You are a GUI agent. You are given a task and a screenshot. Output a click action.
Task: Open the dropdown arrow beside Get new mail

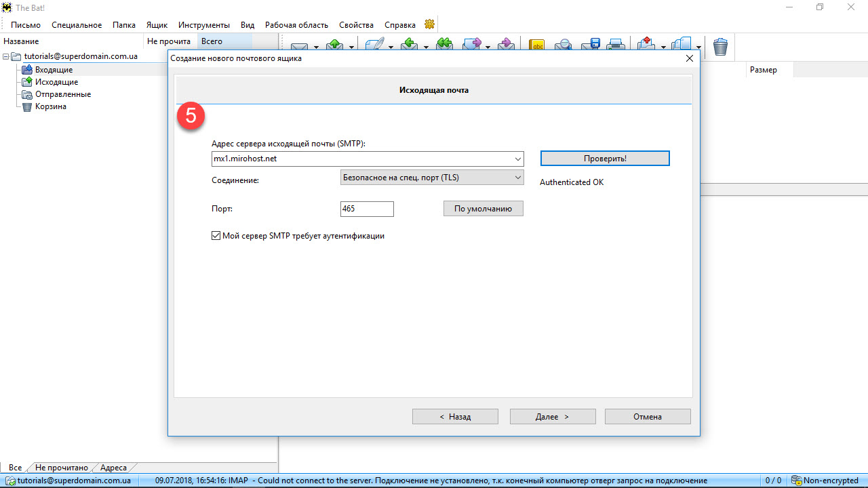315,47
